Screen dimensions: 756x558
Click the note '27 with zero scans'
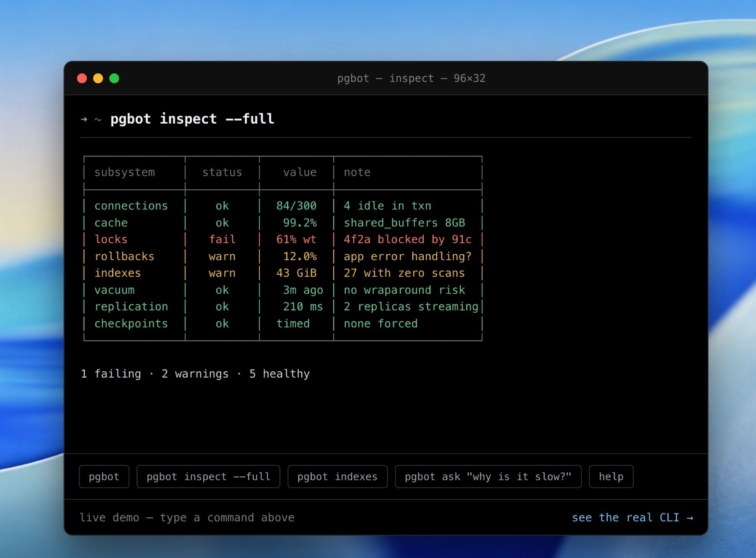click(x=404, y=273)
